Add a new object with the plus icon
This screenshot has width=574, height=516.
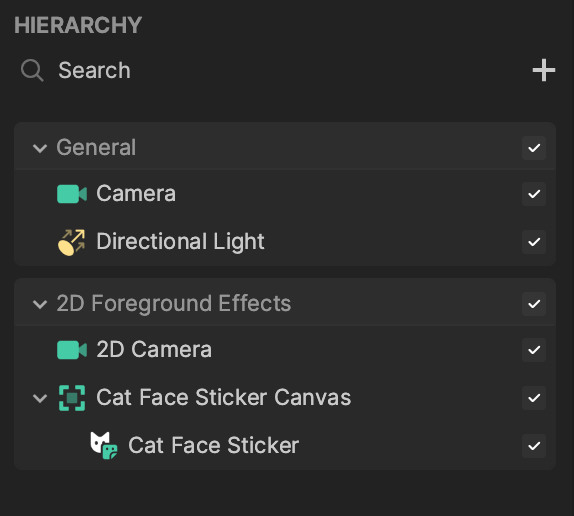544,70
